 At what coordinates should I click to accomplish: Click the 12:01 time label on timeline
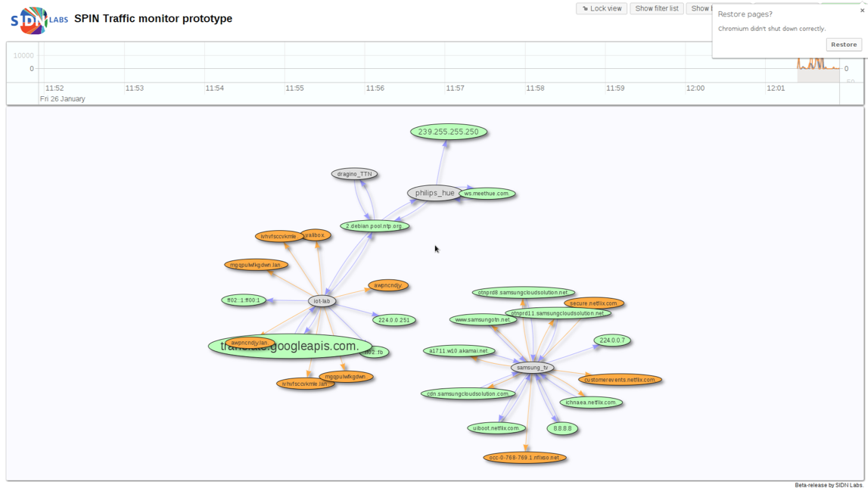tap(776, 88)
